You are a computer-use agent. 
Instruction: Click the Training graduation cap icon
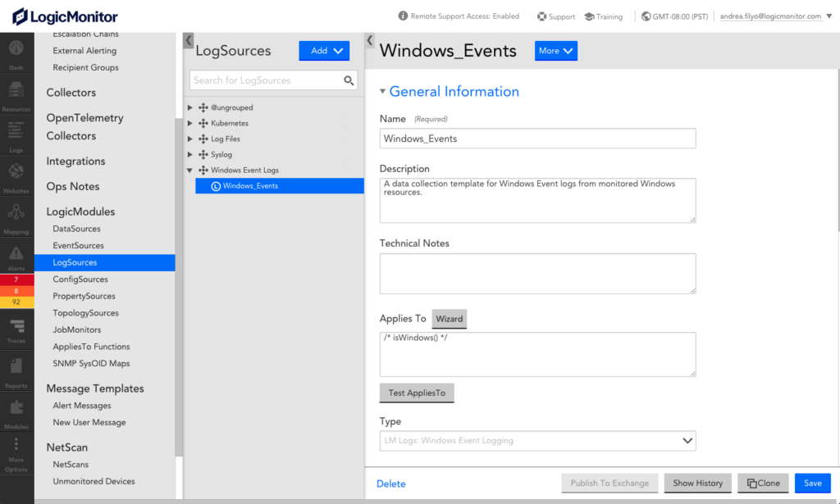(589, 16)
